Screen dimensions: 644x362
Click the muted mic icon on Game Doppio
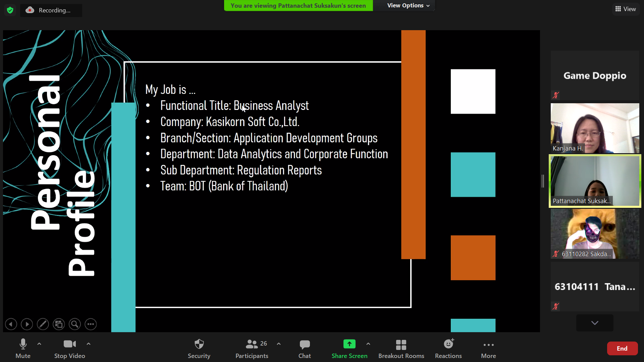[x=556, y=95]
